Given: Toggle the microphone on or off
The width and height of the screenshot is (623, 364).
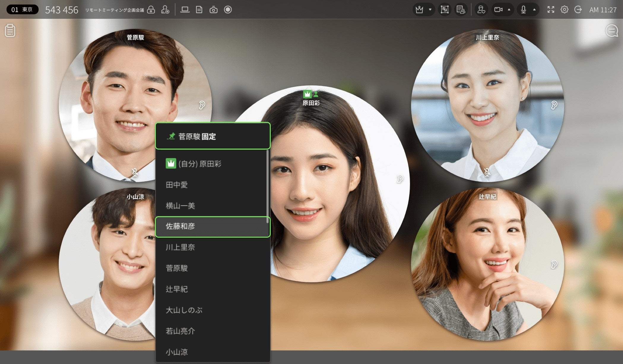Looking at the screenshot, I should pyautogui.click(x=523, y=10).
